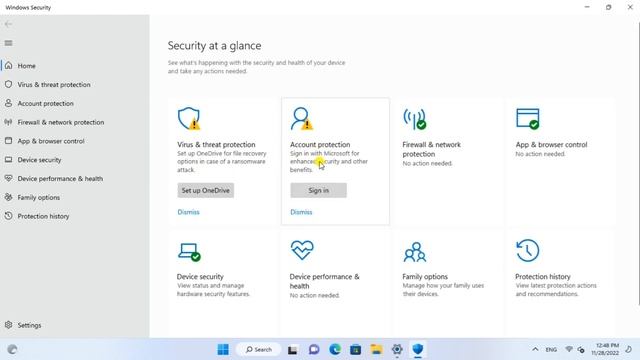Open network and volume quick settings
This screenshot has width=640, height=360.
coord(575,349)
